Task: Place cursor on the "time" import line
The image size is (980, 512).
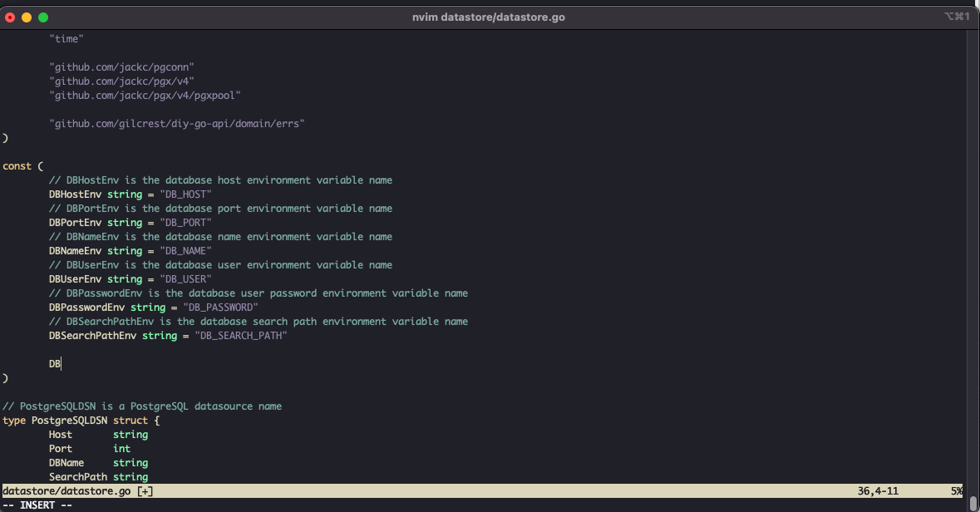Action: (66, 39)
